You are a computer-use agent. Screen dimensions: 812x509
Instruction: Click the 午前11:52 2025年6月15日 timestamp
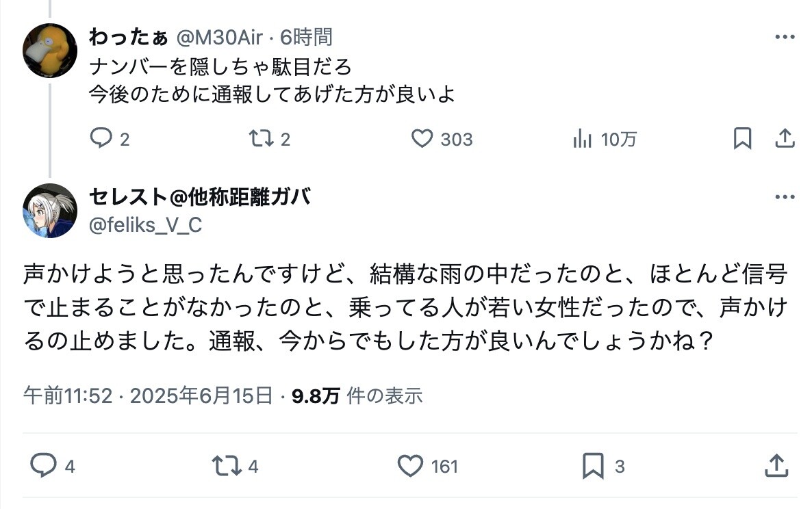tap(148, 395)
